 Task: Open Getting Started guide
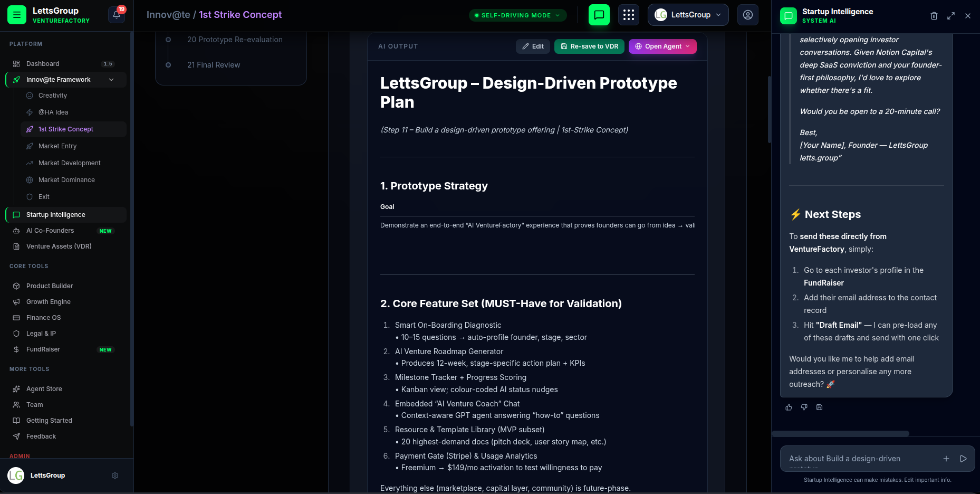click(x=66, y=421)
